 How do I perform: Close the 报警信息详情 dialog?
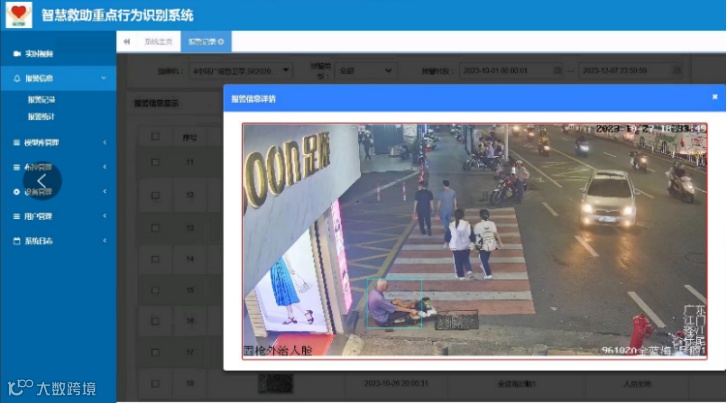714,97
